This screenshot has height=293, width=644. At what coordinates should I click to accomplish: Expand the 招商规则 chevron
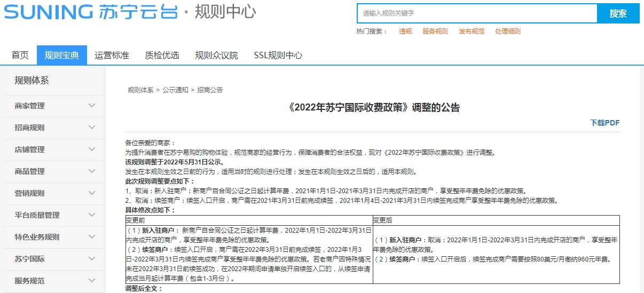(92, 128)
